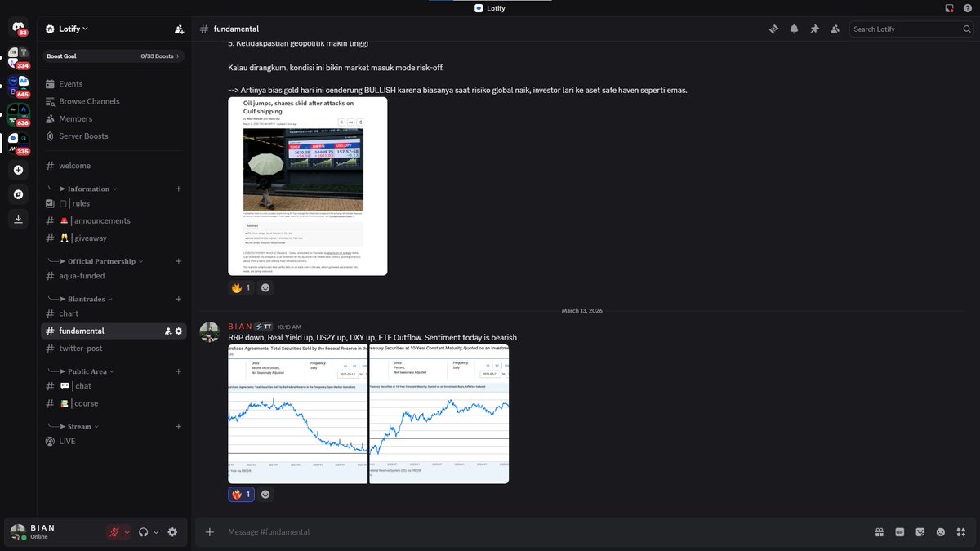Open the Discover servers compass icon
The width and height of the screenshot is (980, 551).
18,194
